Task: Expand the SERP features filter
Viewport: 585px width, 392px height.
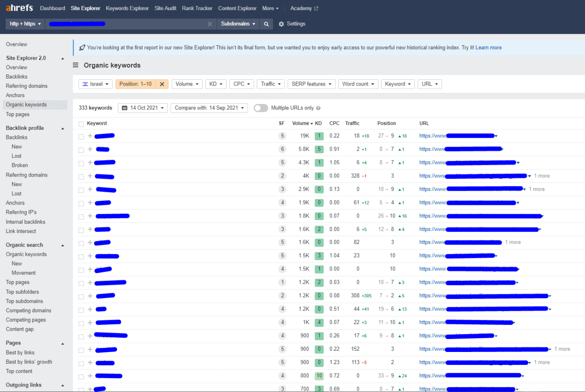Action: coord(311,84)
